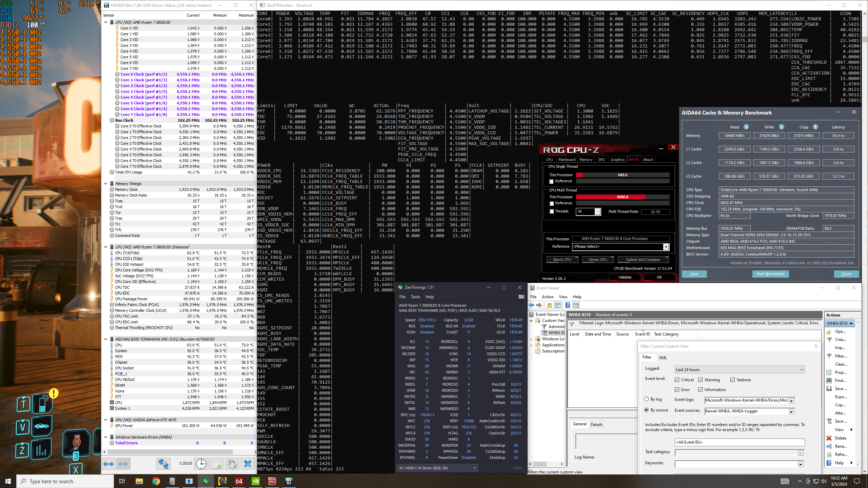Click the red Delete X action icon
The height and width of the screenshot is (488, 868).
(829, 438)
